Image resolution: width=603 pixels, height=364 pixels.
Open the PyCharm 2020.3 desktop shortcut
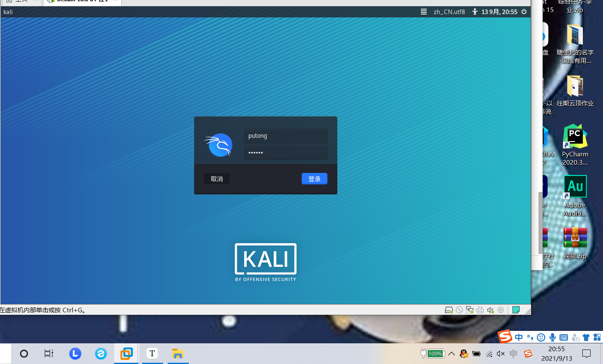575,145
